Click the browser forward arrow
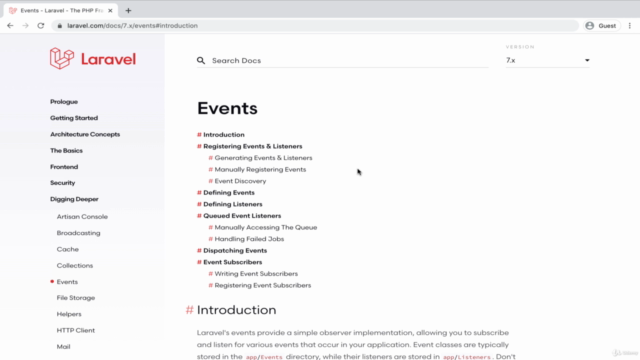The height and width of the screenshot is (360, 640). coord(25,26)
